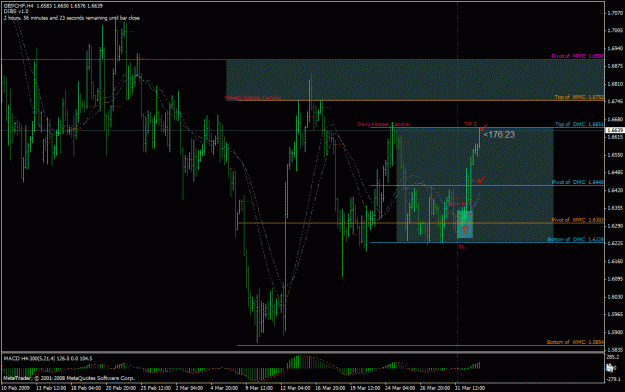
Task: Click the 9 Mar 12:00 time axis label
Action: (x=259, y=388)
